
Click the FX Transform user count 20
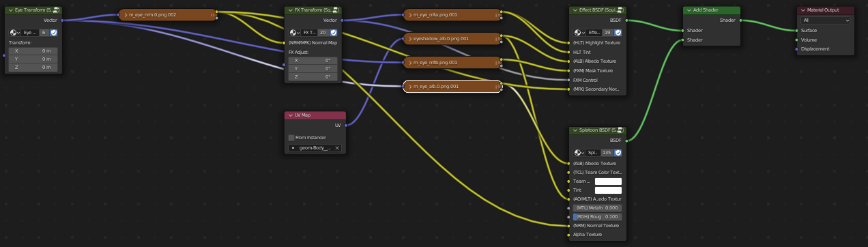pos(323,32)
